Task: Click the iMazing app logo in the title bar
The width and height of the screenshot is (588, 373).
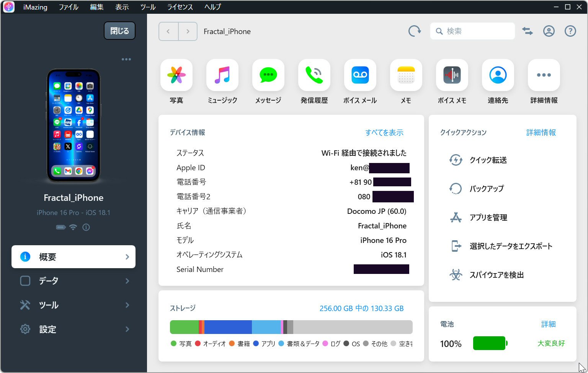Action: coord(8,7)
